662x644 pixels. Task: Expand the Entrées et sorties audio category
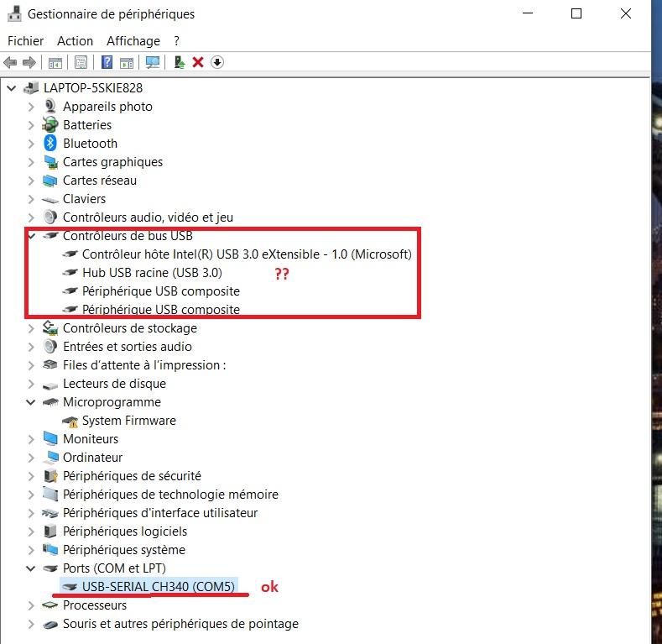point(31,347)
